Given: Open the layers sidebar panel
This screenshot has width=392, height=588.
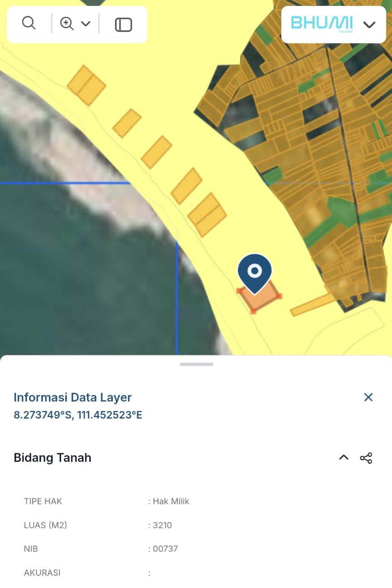Looking at the screenshot, I should pyautogui.click(x=122, y=24).
